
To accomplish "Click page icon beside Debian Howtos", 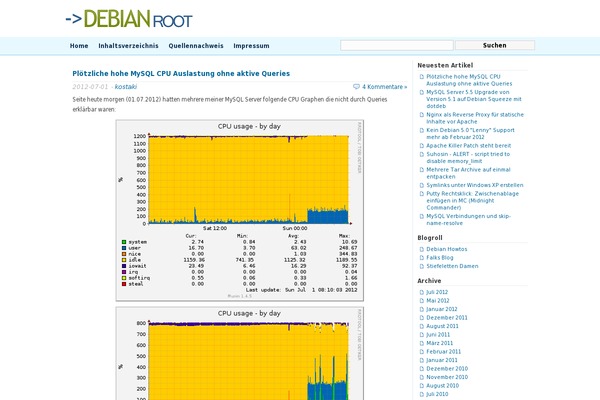I will (422, 249).
